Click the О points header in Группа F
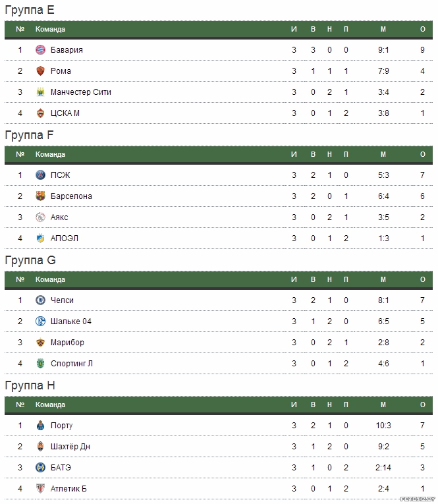The height and width of the screenshot is (504, 438). point(423,154)
